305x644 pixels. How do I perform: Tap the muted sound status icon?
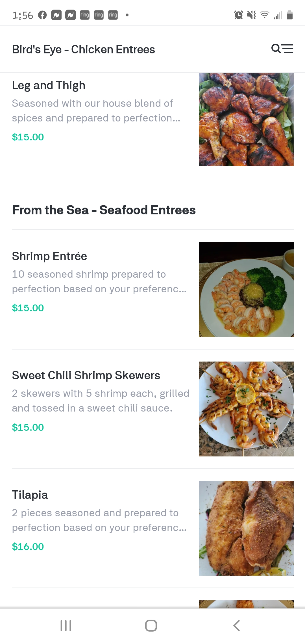[251, 15]
